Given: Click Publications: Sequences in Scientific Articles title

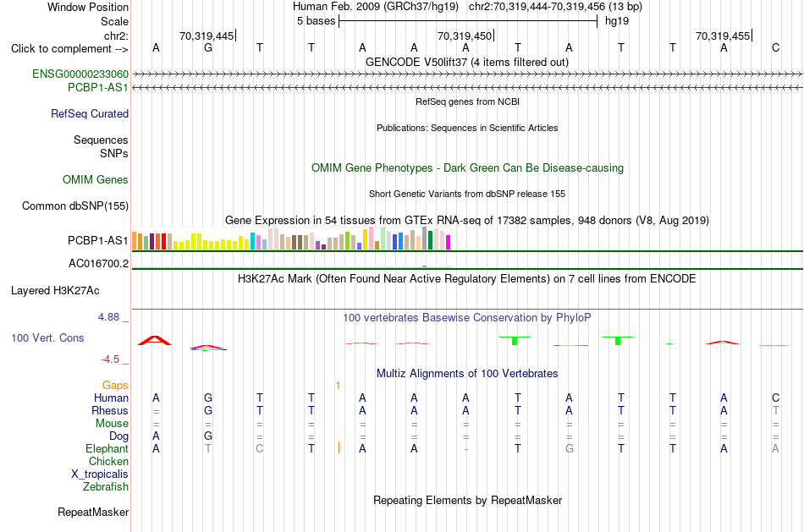Looking at the screenshot, I should coord(467,128).
